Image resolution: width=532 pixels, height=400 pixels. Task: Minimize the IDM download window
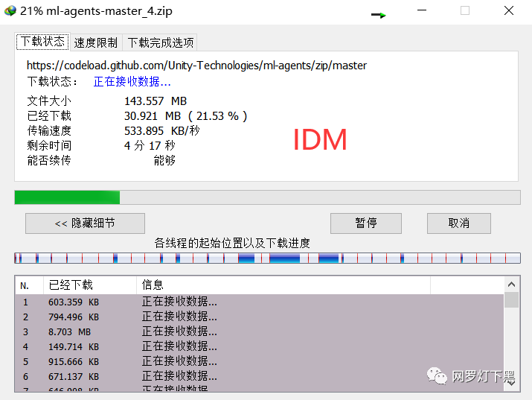pos(422,10)
